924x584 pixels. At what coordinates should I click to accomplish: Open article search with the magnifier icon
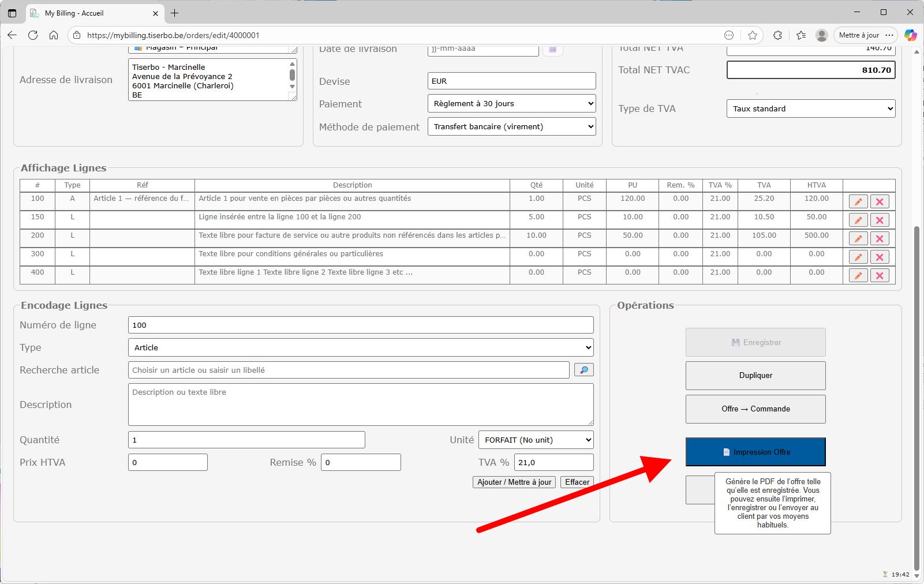click(583, 370)
